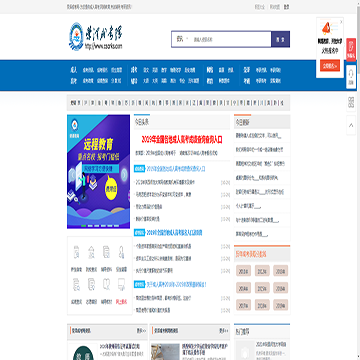Click the site logo above www.zsorks.com
360x360 pixels.
96,36
